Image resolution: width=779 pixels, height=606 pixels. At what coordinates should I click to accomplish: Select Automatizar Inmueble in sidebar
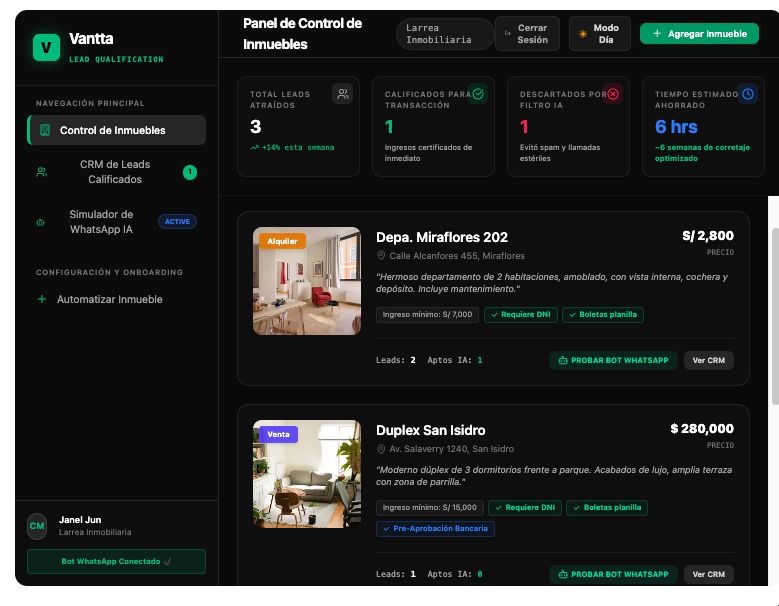coord(117,300)
